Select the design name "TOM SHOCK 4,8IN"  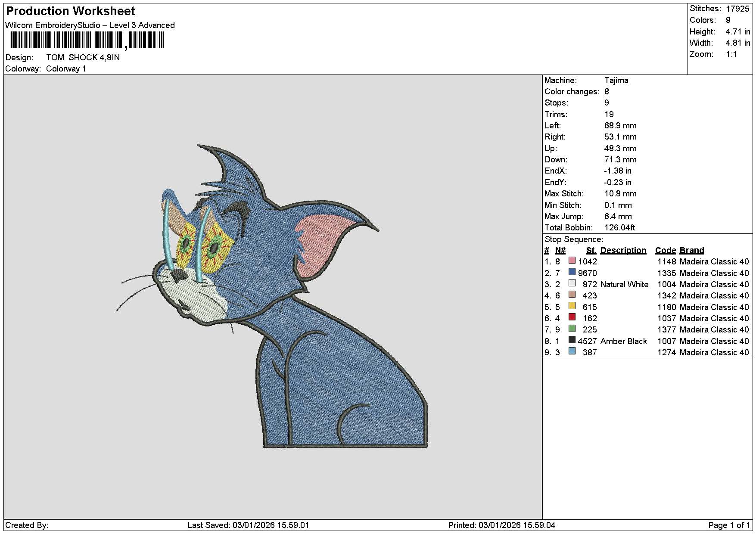point(83,58)
